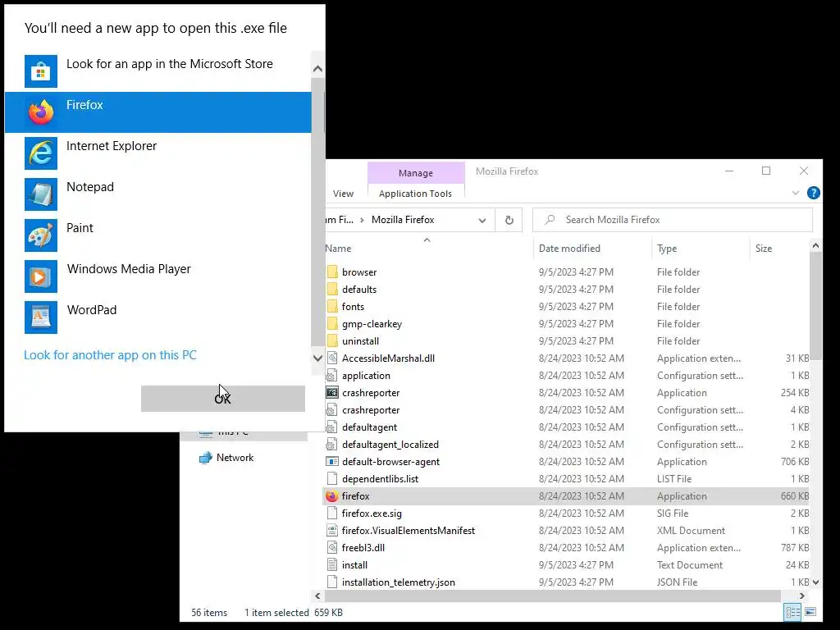Click the browser folder icon

click(x=332, y=272)
